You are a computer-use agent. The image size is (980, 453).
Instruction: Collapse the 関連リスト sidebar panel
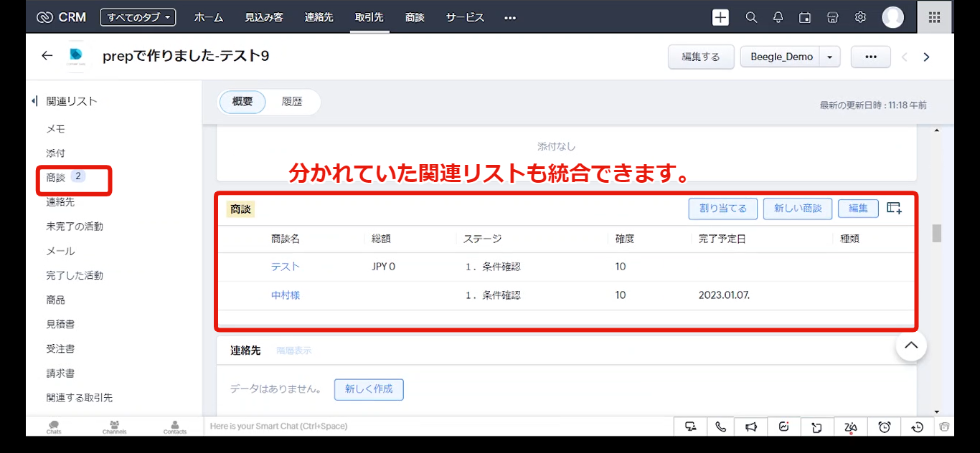tap(34, 101)
